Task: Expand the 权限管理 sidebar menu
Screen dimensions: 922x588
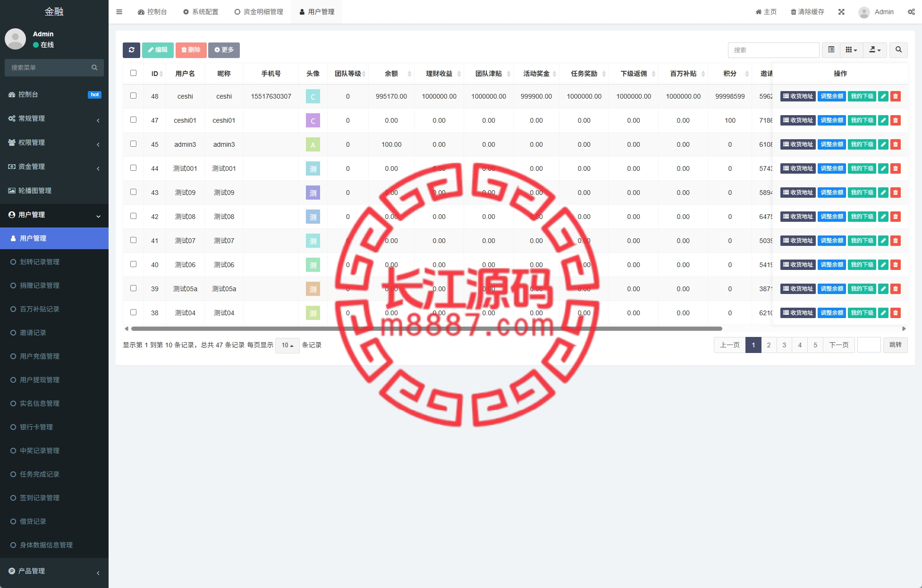Action: pos(54,143)
